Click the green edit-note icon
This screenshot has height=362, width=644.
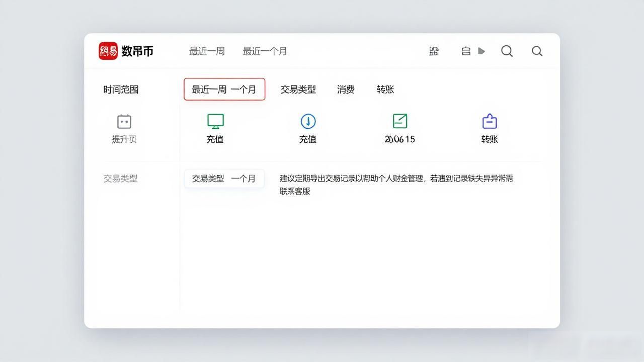click(400, 121)
